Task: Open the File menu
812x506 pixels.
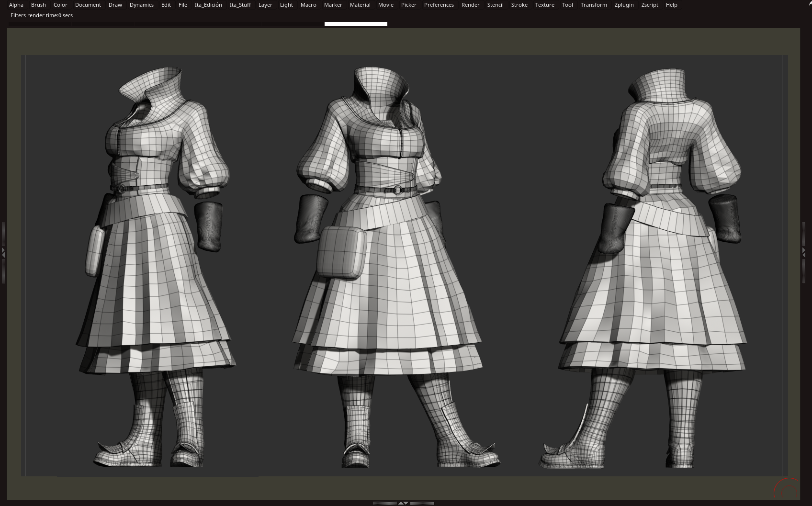Action: click(x=183, y=5)
